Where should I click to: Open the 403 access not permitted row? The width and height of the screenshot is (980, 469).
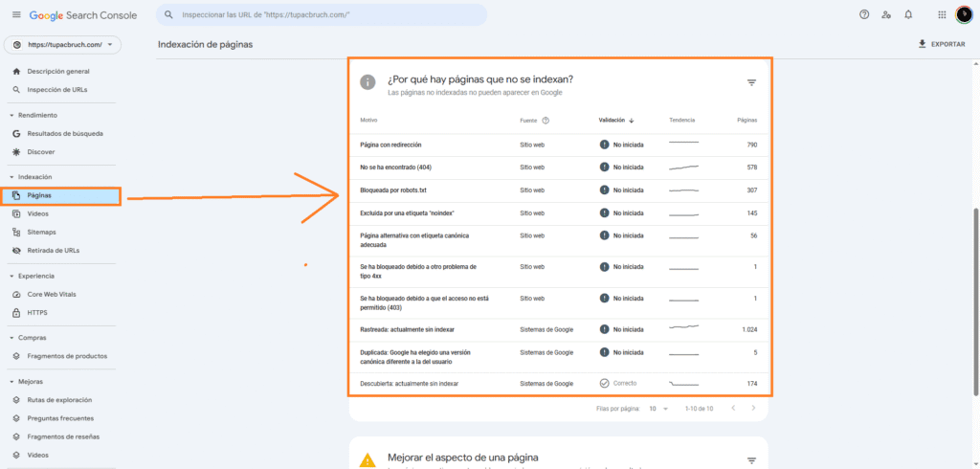click(559, 302)
